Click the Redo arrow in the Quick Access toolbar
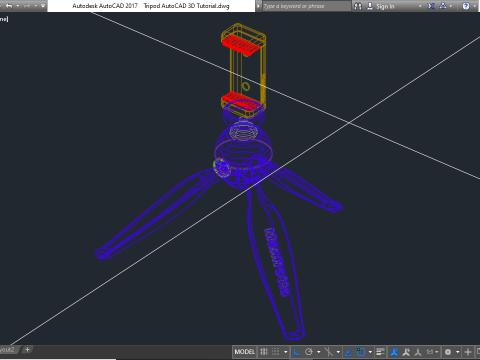This screenshot has width=480, height=360. (x=27, y=6)
